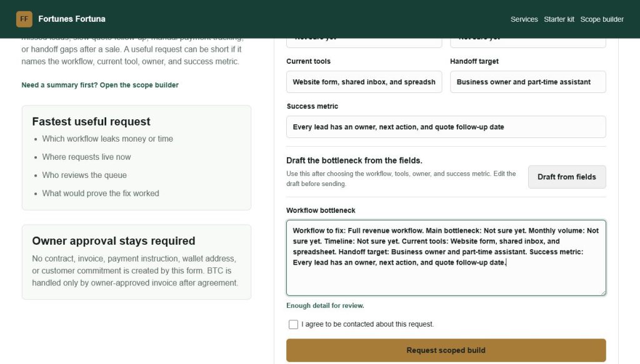Focus the Success metric input
The height and width of the screenshot is (364, 640).
coord(446,127)
